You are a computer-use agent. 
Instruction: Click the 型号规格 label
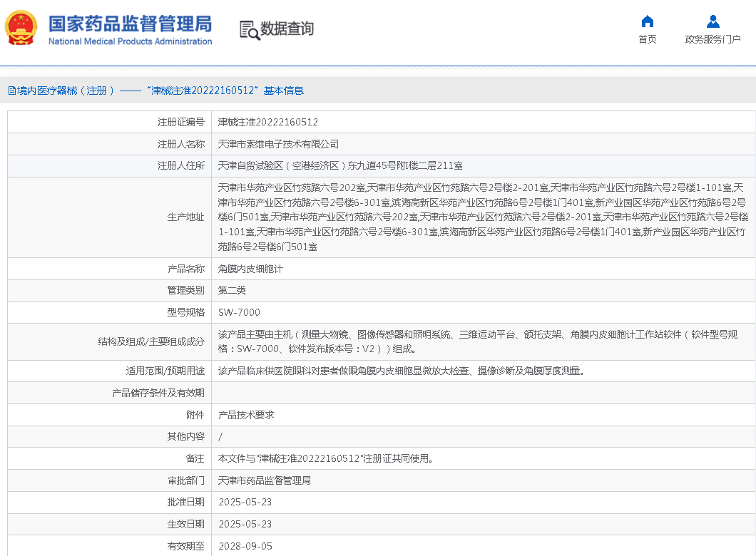185,312
